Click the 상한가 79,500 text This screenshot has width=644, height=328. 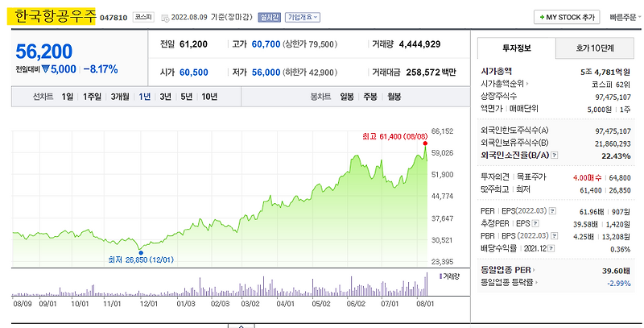click(310, 44)
